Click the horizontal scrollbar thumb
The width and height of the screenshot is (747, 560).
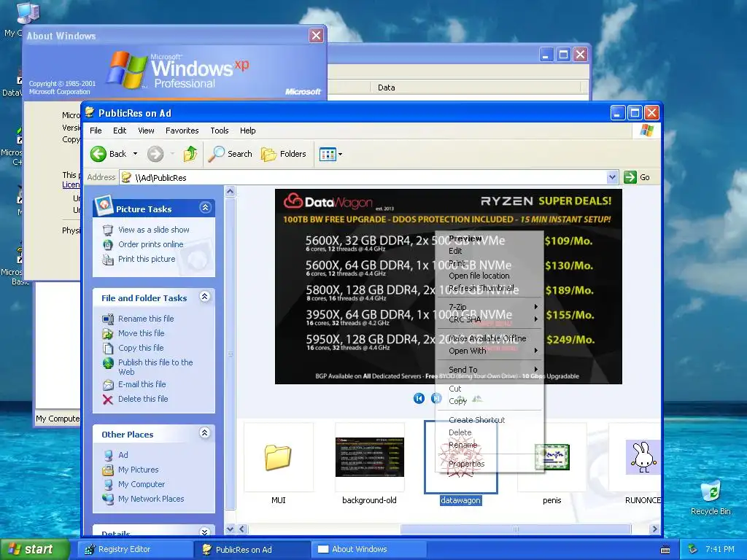[516, 529]
